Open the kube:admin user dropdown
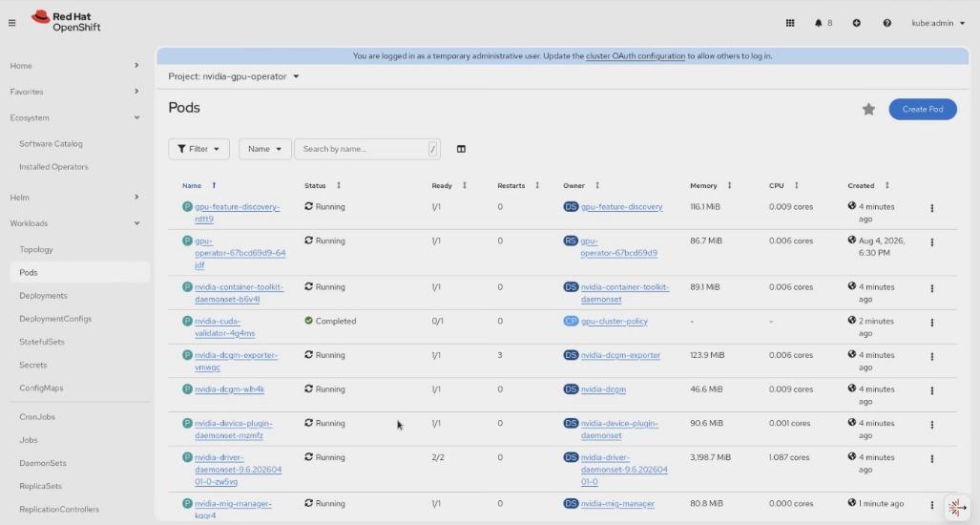Screen dimensions: 980x525 938,23
